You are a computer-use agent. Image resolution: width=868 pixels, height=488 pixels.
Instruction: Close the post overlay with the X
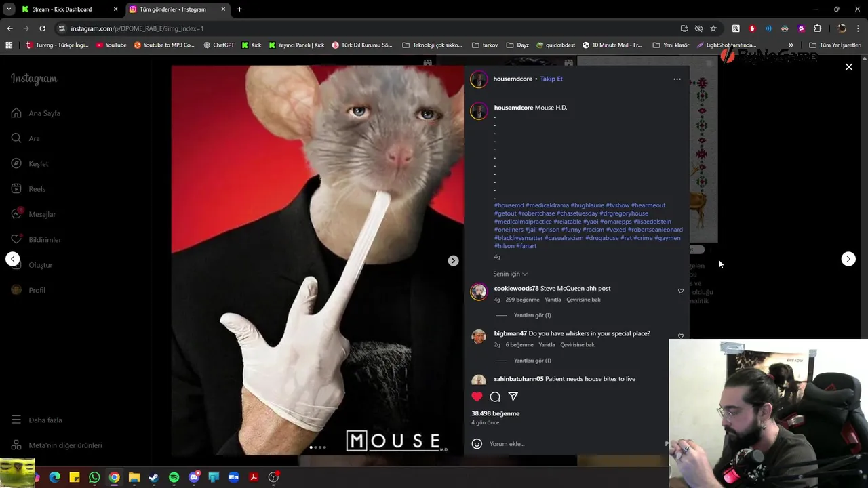pos(848,67)
